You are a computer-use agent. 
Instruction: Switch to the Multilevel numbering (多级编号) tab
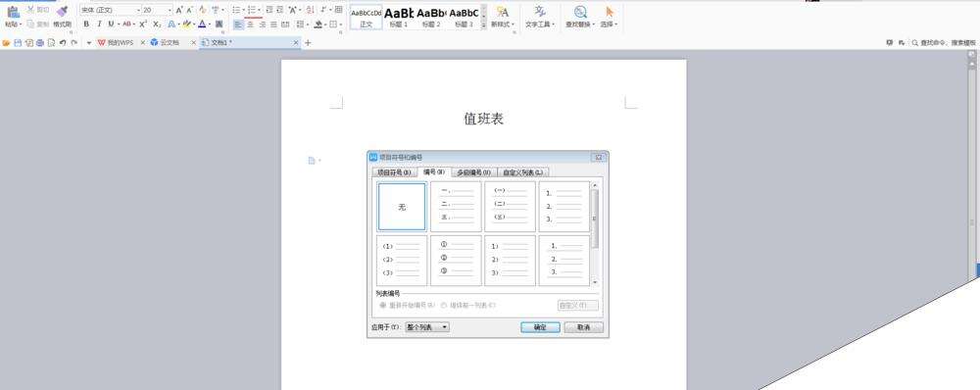click(473, 171)
